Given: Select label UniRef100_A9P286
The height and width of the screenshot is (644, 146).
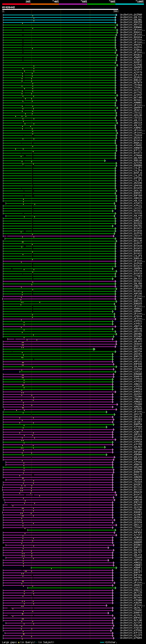Looking at the screenshot, I should 131,294.
